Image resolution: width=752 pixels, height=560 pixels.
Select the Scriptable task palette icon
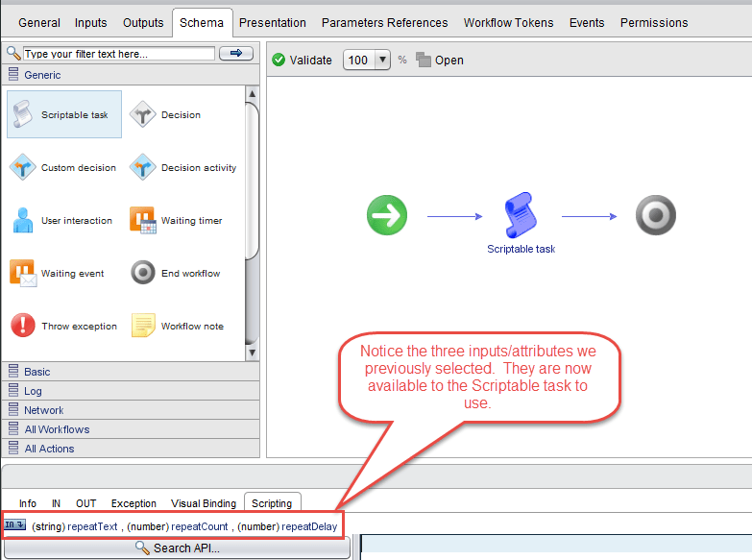[x=23, y=115]
